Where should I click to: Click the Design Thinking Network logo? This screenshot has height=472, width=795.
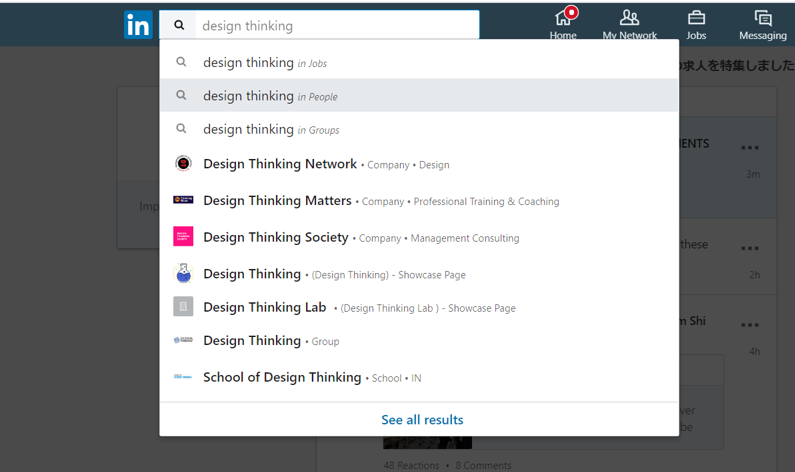point(183,163)
